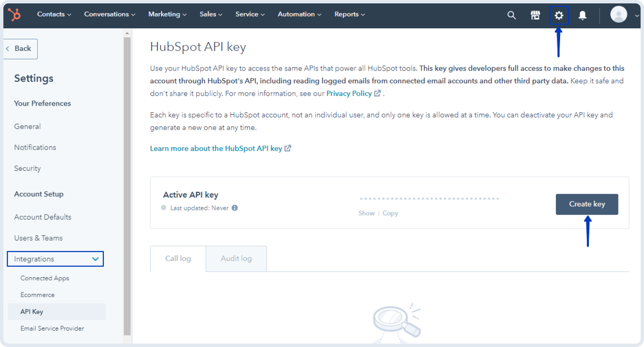Open the Privacy Policy link

pyautogui.click(x=349, y=93)
